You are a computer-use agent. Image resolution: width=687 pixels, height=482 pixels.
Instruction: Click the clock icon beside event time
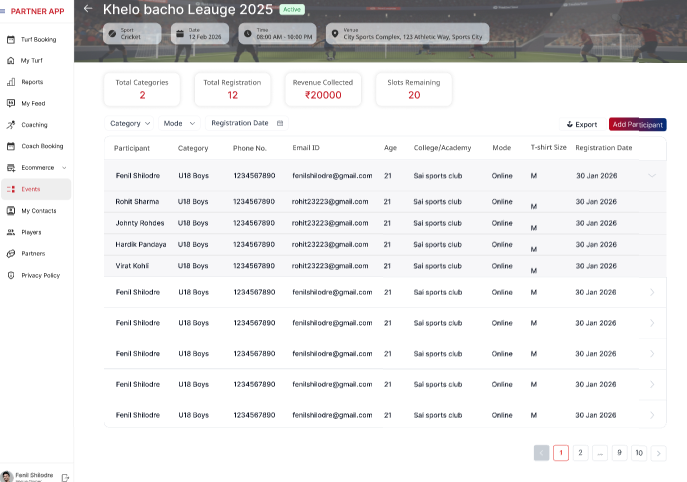(x=248, y=33)
